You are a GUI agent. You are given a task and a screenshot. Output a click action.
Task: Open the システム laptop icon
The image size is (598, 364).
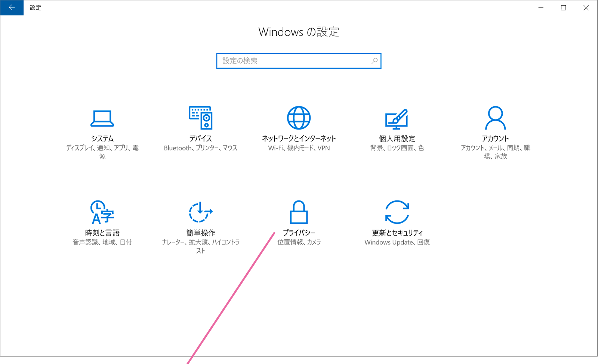click(x=102, y=118)
